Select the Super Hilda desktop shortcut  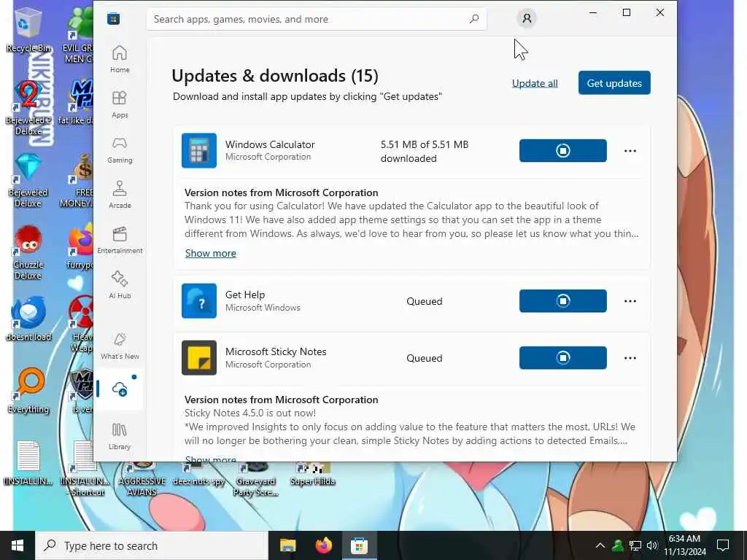point(312,474)
